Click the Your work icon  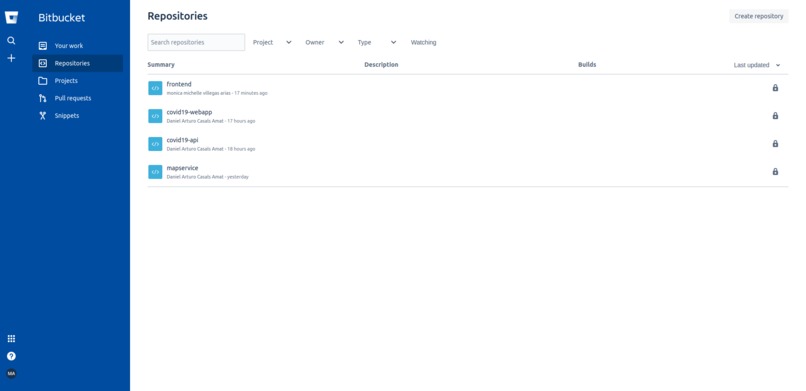pyautogui.click(x=43, y=46)
